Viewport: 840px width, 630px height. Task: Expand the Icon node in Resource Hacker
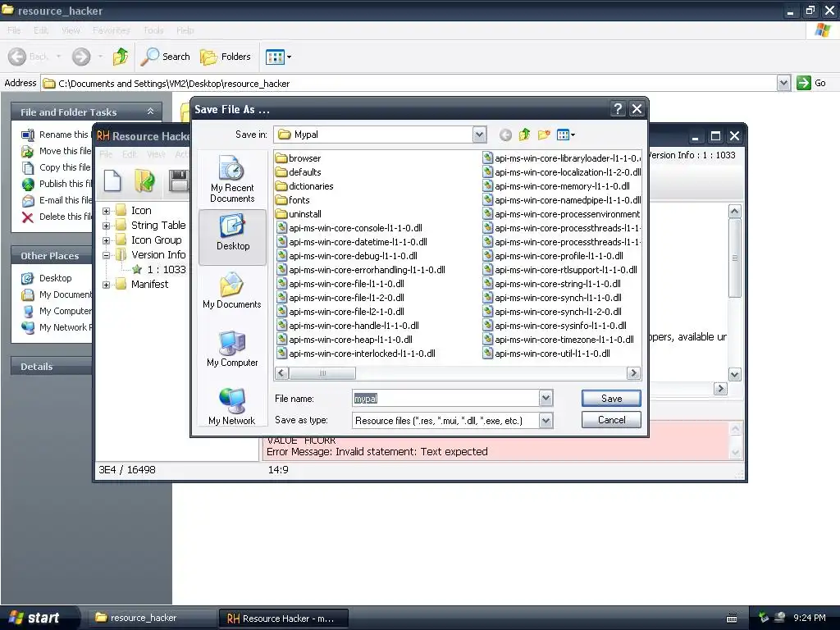(106, 211)
